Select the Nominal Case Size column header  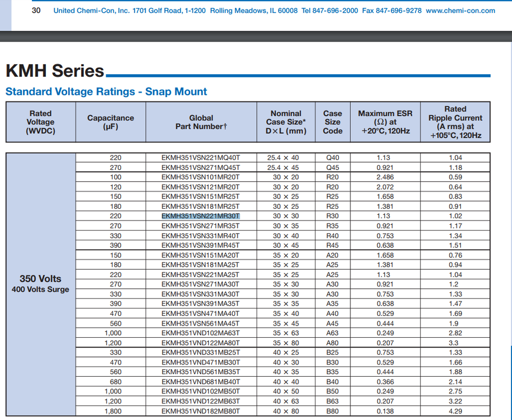286,122
